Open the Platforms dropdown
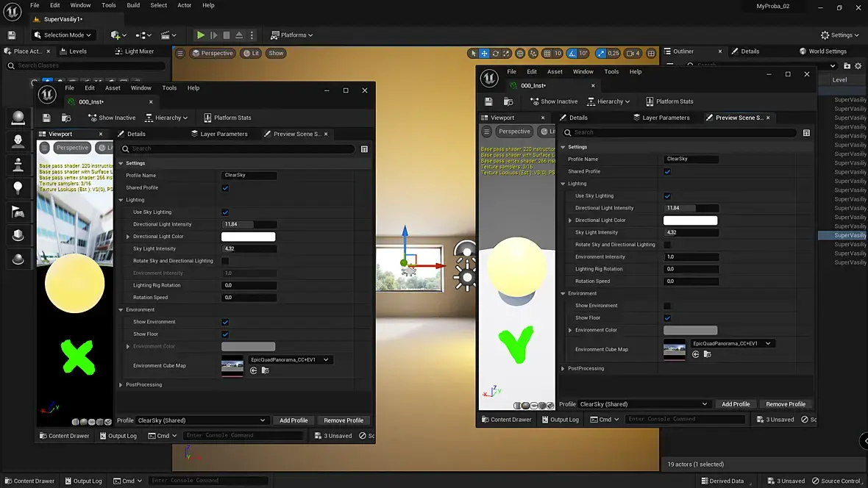The image size is (868, 488). (292, 35)
